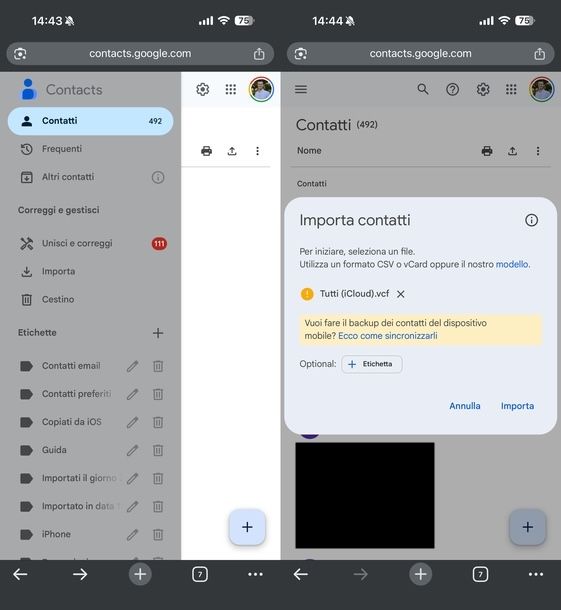
Task: Select Importa in the sidebar
Action: click(58, 272)
